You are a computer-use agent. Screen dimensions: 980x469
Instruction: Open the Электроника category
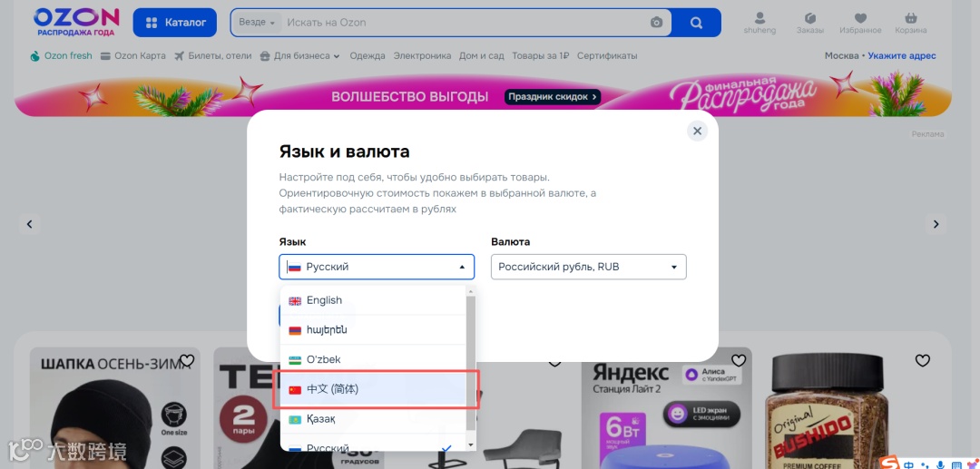pyautogui.click(x=422, y=55)
